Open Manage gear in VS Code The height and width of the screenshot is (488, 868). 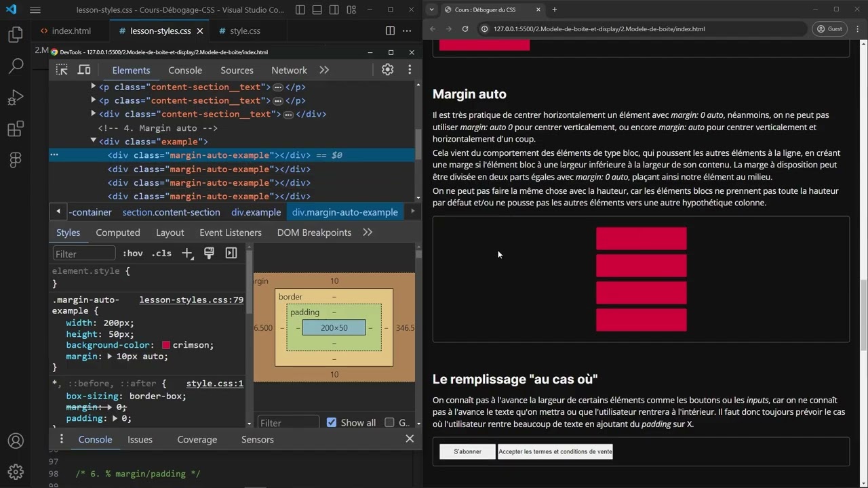click(x=16, y=471)
